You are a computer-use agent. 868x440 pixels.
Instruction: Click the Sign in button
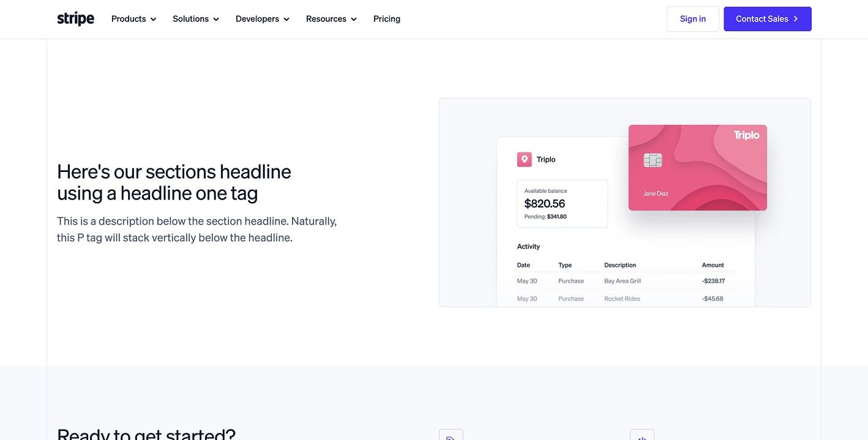click(x=692, y=19)
